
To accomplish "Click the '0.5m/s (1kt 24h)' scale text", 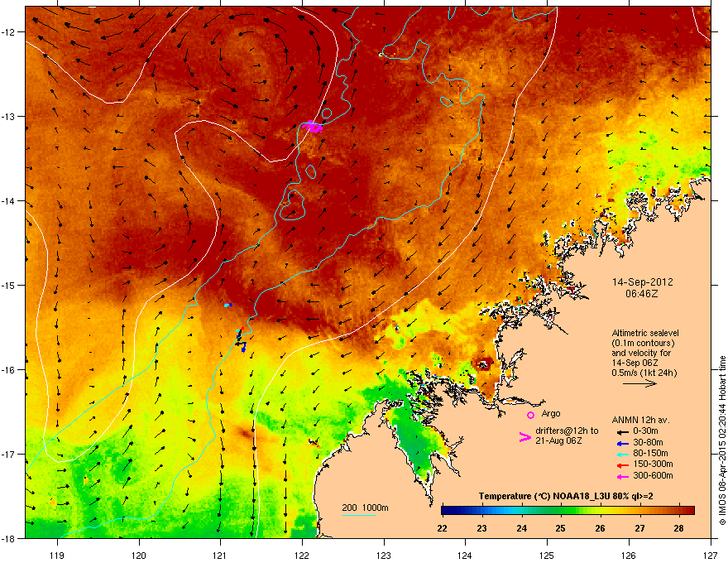I will click(x=644, y=373).
